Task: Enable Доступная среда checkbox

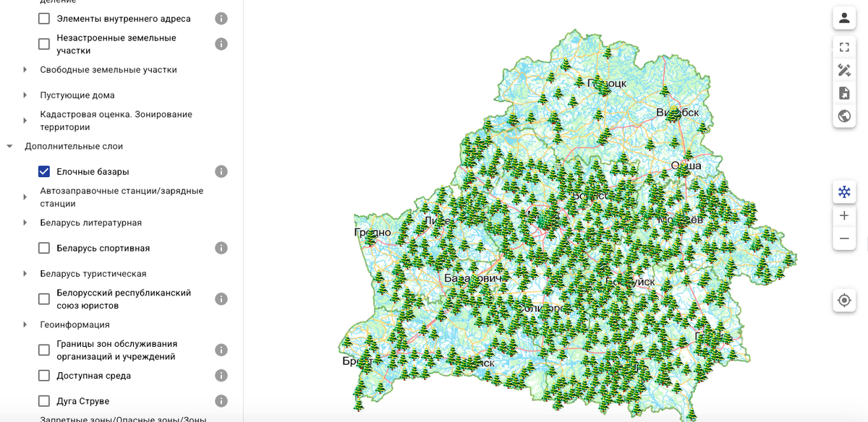Action: tap(44, 376)
